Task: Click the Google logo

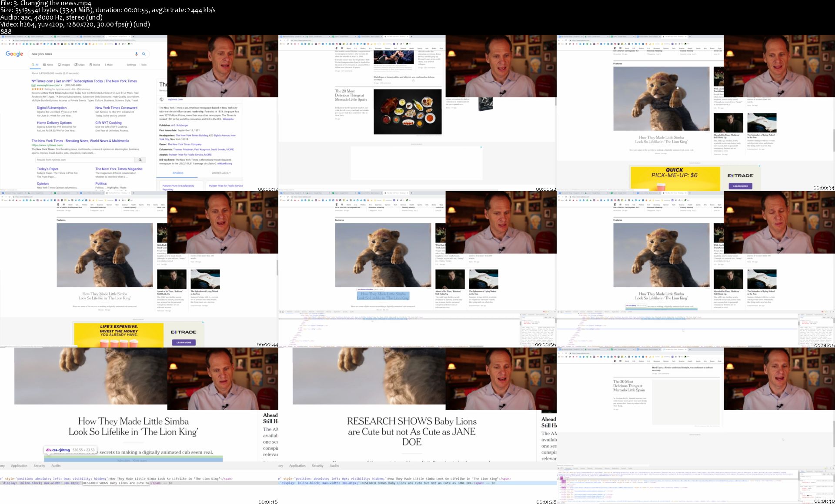Action: point(14,54)
